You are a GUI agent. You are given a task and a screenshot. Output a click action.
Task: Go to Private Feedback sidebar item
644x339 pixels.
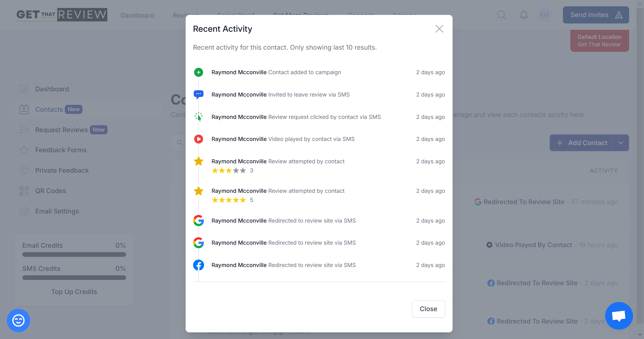pos(62,170)
